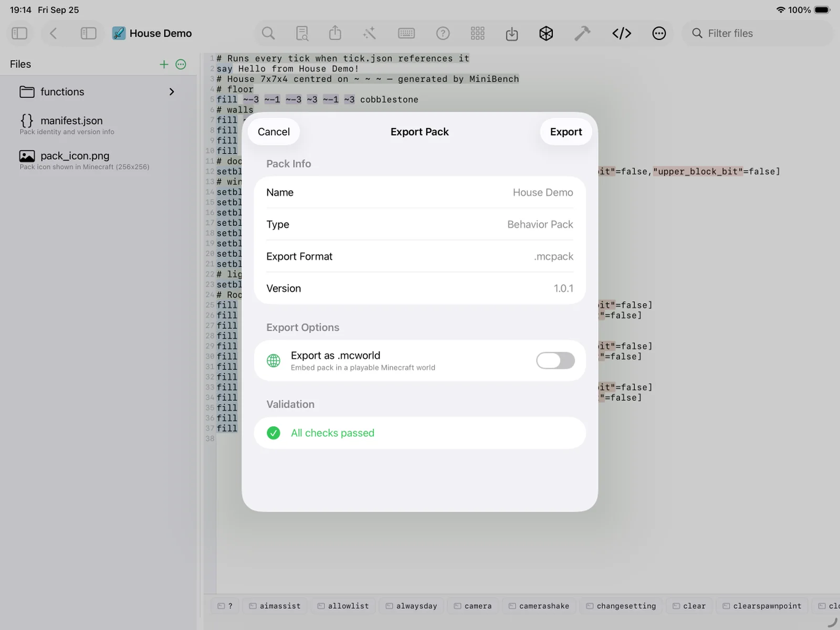This screenshot has width=840, height=630.
Task: Tap the share icon in toolbar
Action: click(x=335, y=33)
